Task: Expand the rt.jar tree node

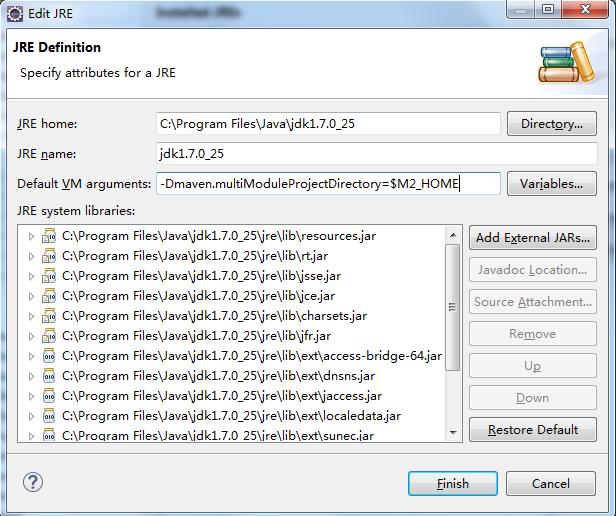Action: pos(31,256)
